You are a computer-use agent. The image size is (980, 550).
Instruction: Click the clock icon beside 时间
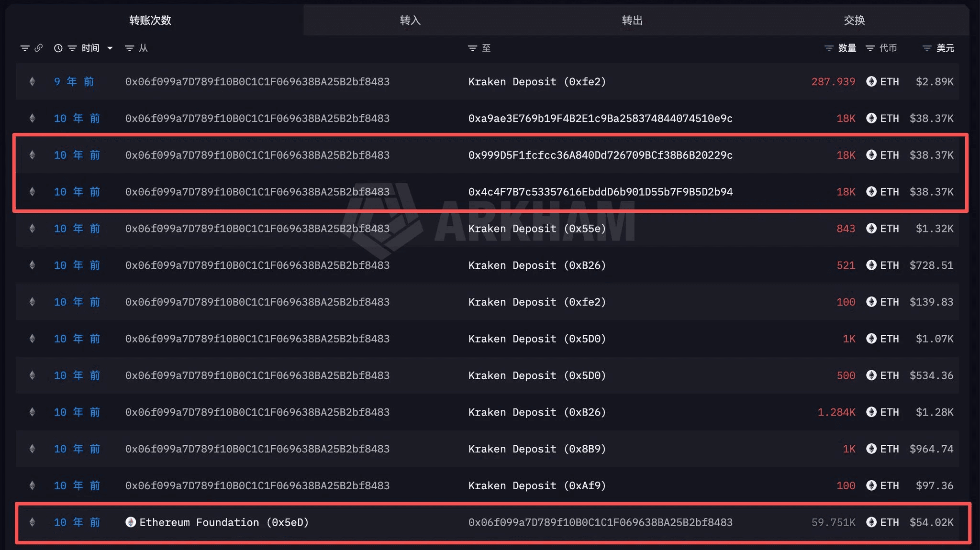(58, 48)
